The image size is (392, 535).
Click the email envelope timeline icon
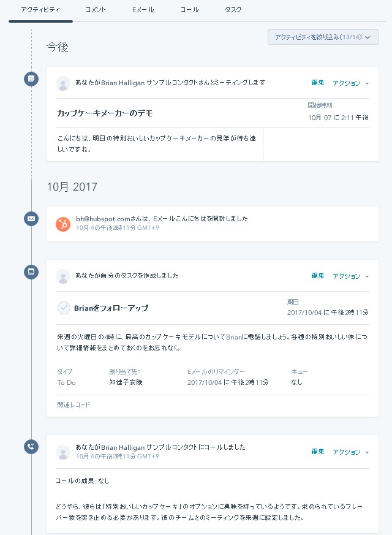(31, 218)
